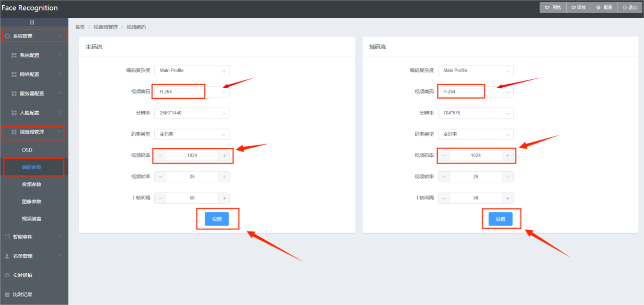Click the 首页 breadcrumb link

coord(80,27)
